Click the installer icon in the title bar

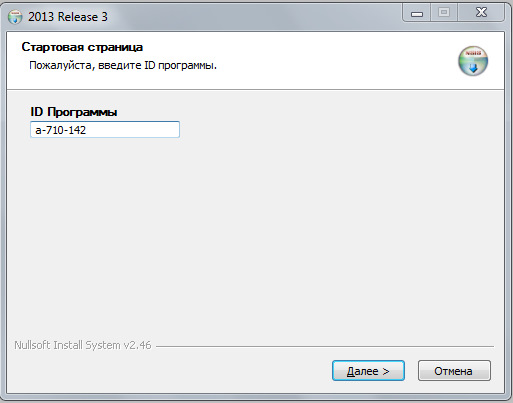coord(15,17)
